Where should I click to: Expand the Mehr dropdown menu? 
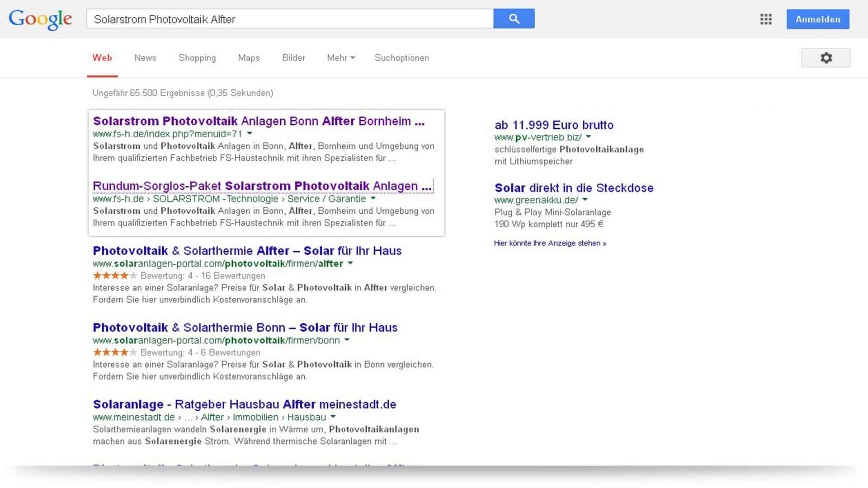click(x=341, y=58)
